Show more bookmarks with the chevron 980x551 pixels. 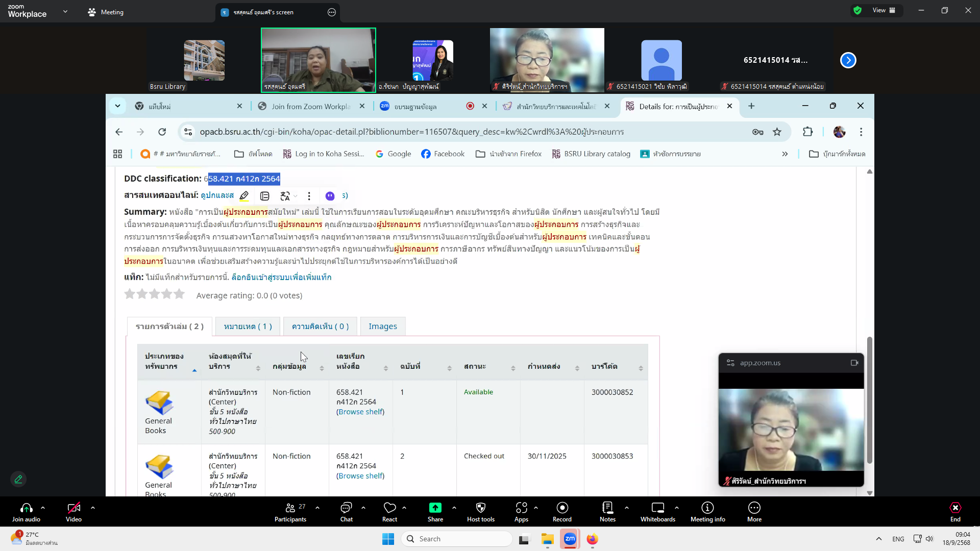[x=785, y=154]
